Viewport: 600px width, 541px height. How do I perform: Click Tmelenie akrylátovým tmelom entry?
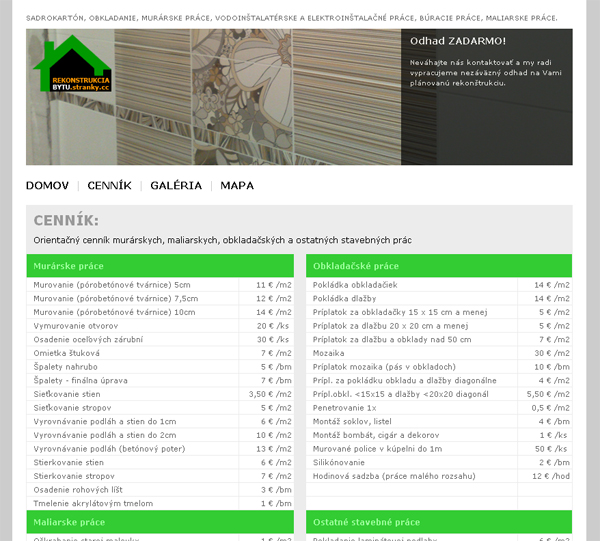[160, 504]
